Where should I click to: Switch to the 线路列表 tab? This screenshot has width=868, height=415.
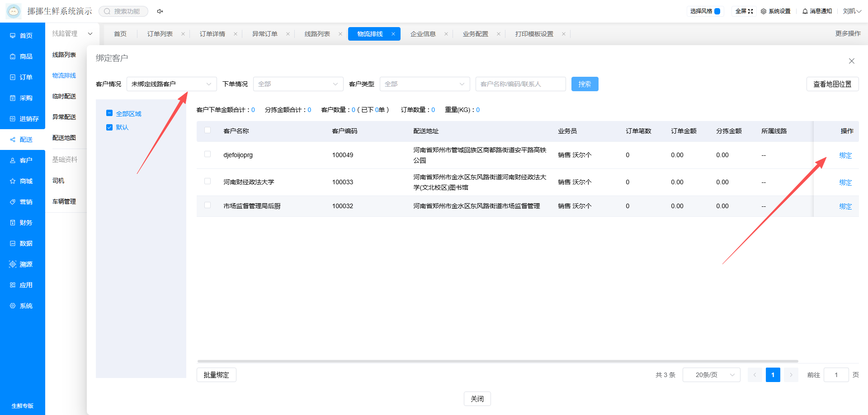tap(317, 34)
